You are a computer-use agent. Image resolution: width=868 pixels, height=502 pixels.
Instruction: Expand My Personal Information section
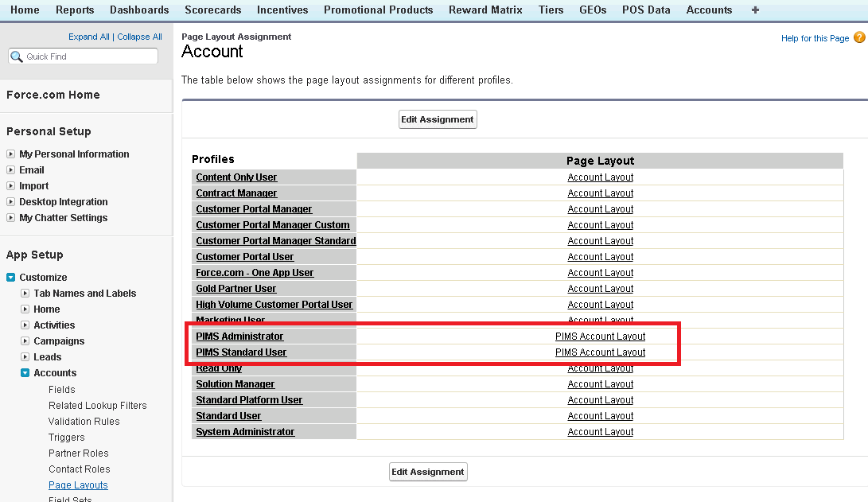point(11,154)
